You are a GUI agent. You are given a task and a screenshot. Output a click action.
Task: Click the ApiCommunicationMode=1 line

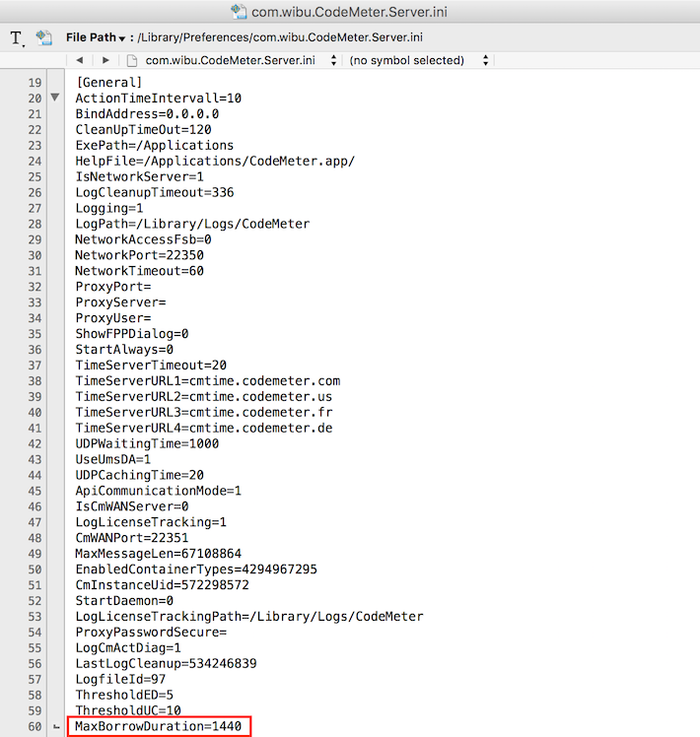click(x=158, y=491)
